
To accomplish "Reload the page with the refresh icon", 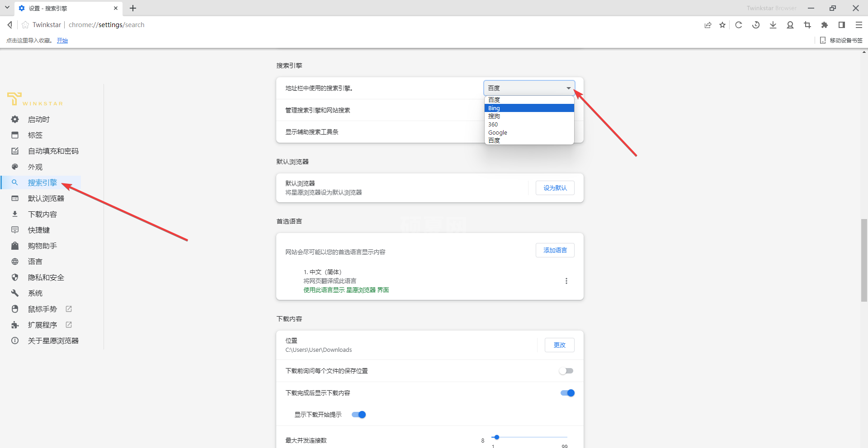I will (739, 25).
